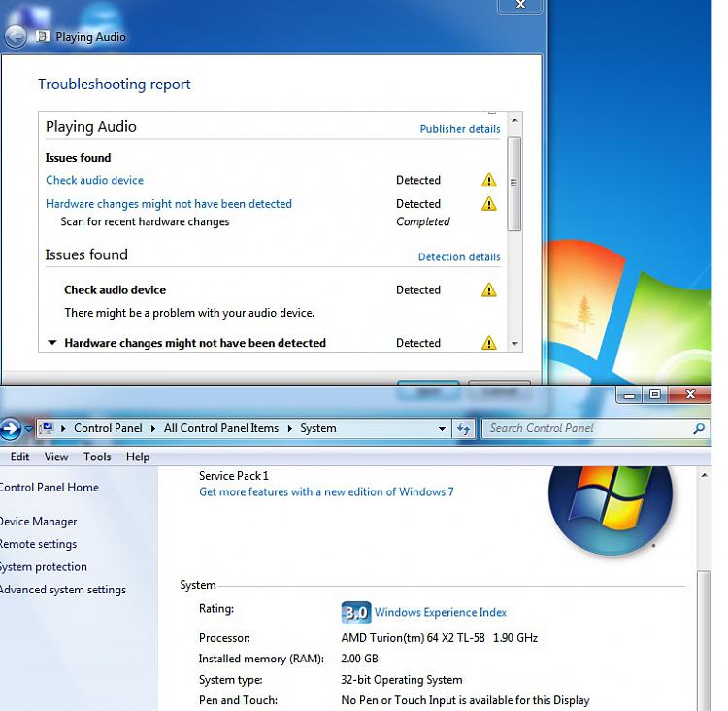Expand Control Panel breadcrumb arrow
728x711 pixels.
pyautogui.click(x=152, y=428)
